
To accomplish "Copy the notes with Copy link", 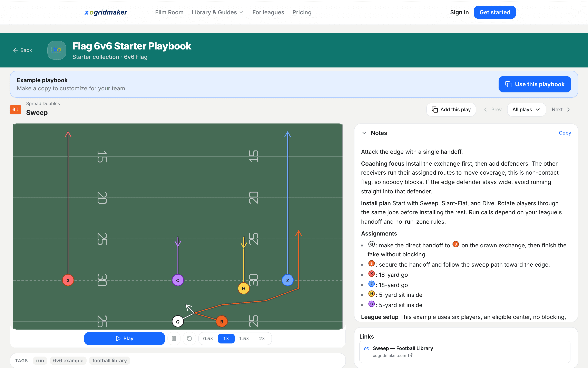I will (x=565, y=133).
